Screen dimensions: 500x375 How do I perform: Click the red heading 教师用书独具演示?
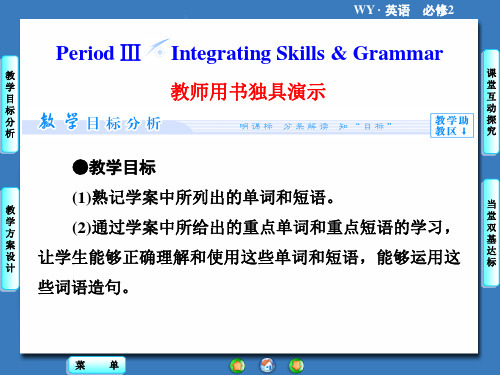click(248, 92)
